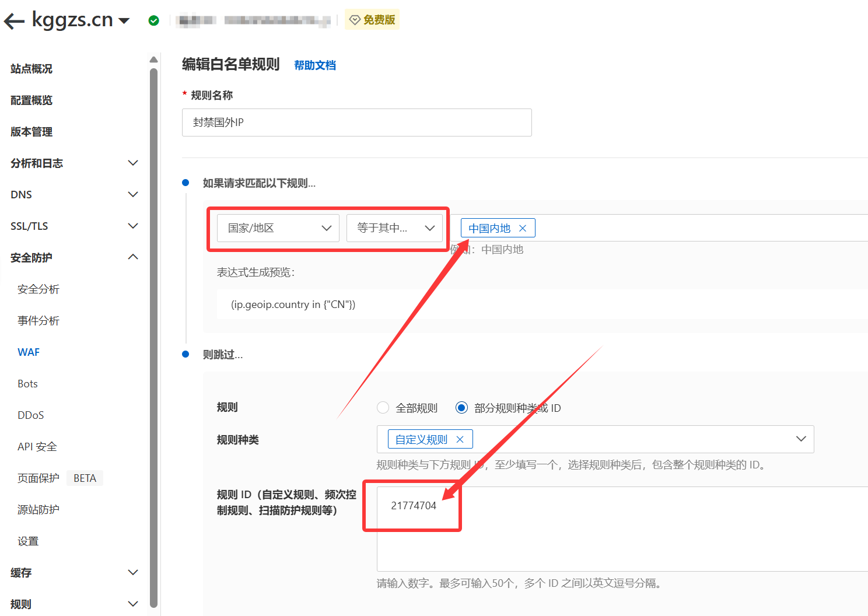The image size is (868, 616).
Task: Click the 免费版 plan badge
Action: (x=372, y=19)
